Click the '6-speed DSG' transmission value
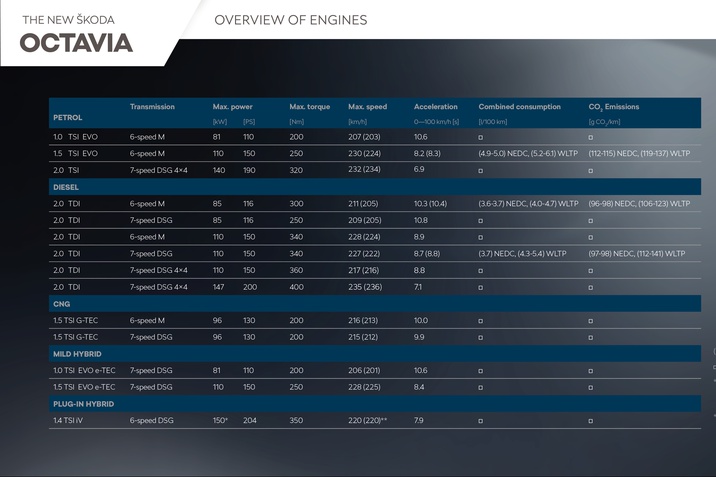This screenshot has height=477, width=716. pos(152,420)
